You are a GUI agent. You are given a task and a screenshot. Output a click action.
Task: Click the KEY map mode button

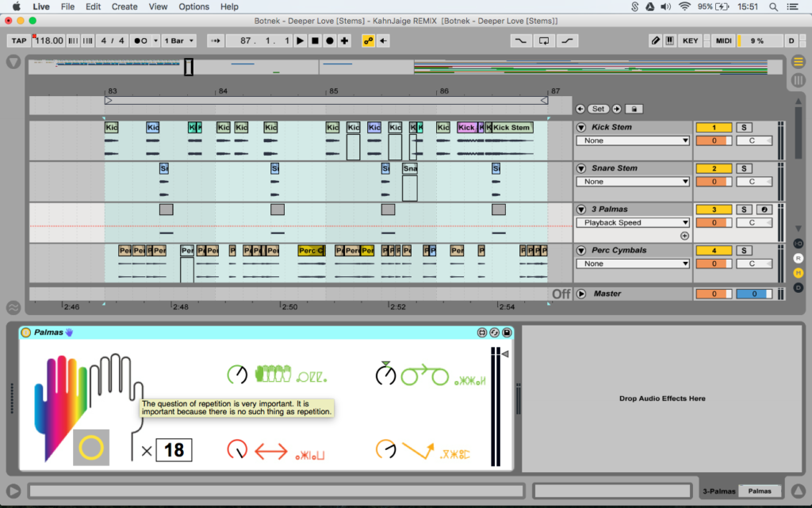(691, 40)
